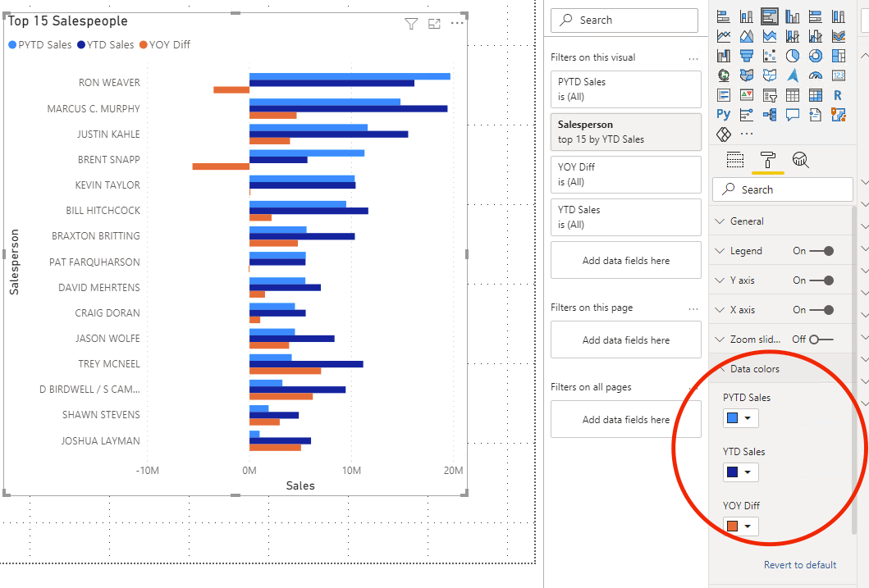Click the YOY Diff orange color swatch
The width and height of the screenshot is (869, 588).
point(732,526)
